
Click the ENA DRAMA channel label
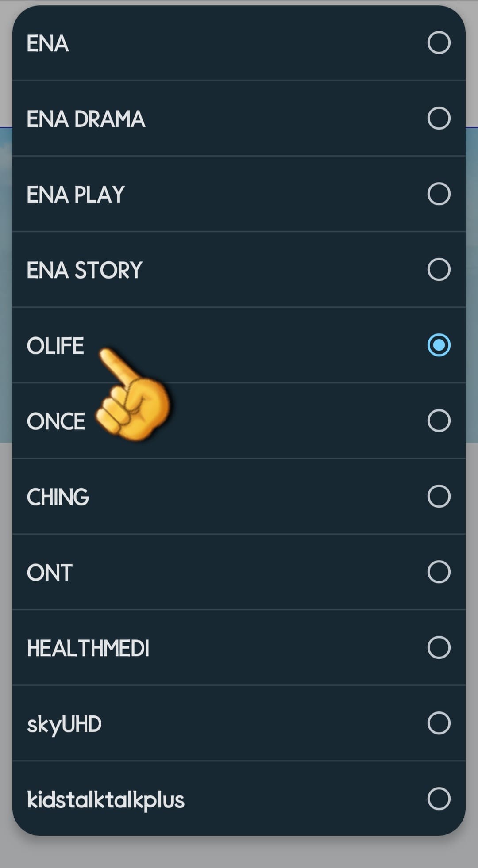(87, 118)
